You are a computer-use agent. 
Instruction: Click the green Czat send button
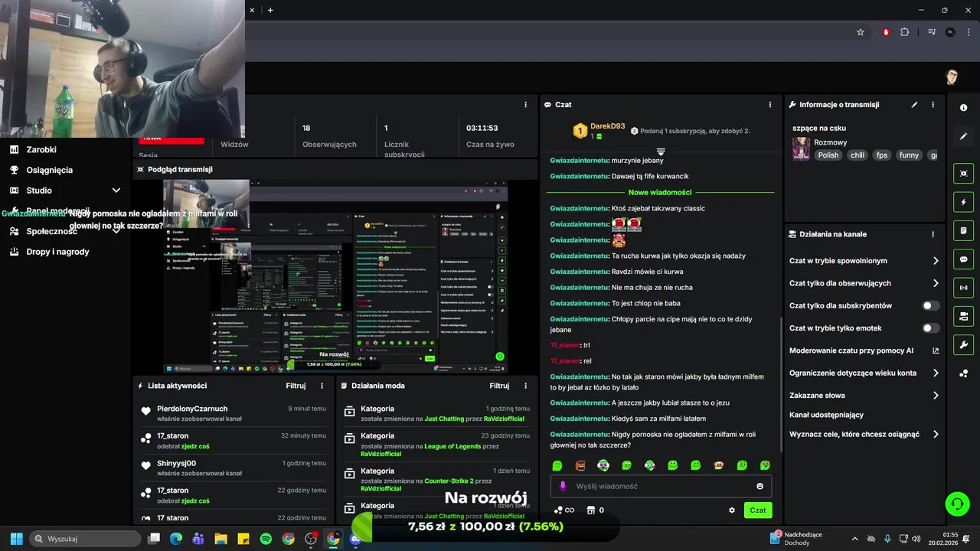click(x=757, y=510)
